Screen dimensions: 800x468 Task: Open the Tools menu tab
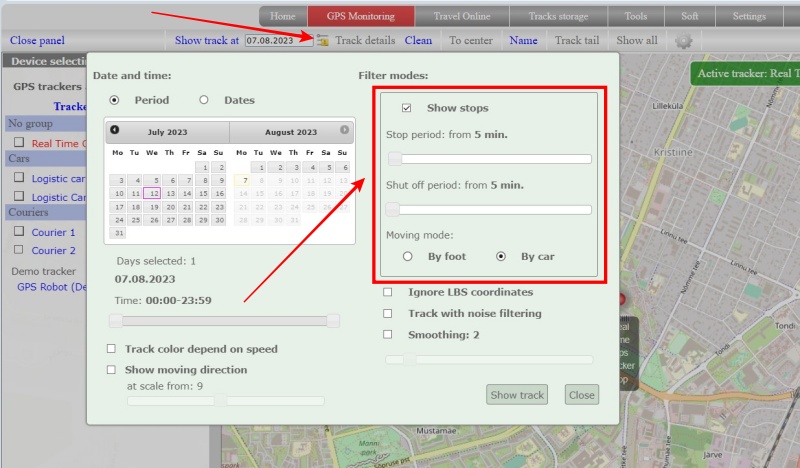point(636,16)
